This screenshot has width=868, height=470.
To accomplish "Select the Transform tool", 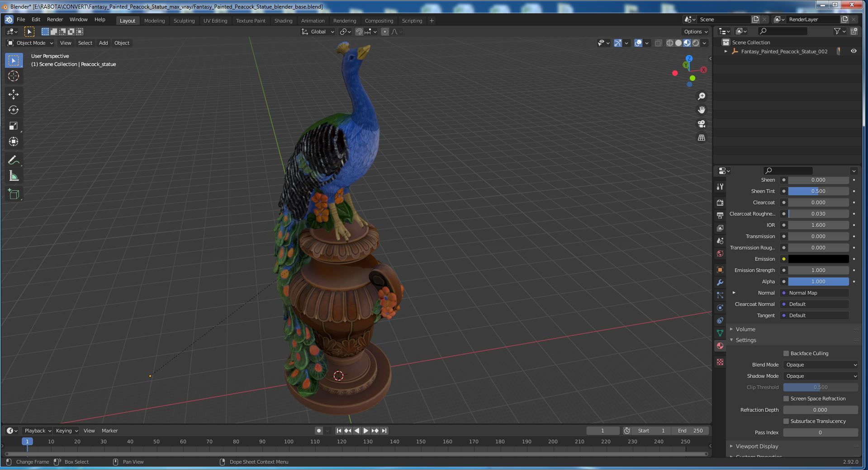I will [x=14, y=141].
